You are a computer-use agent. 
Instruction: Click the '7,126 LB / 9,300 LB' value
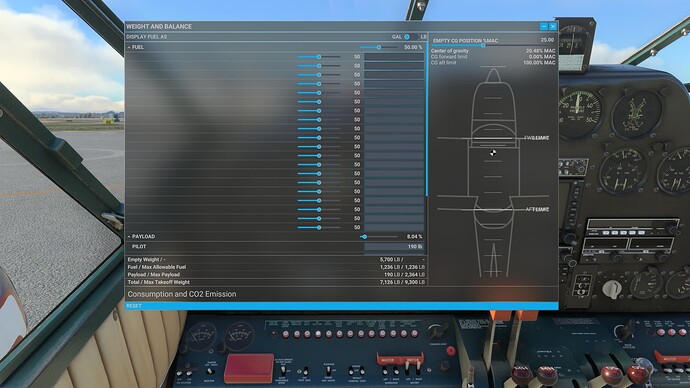pyautogui.click(x=402, y=282)
